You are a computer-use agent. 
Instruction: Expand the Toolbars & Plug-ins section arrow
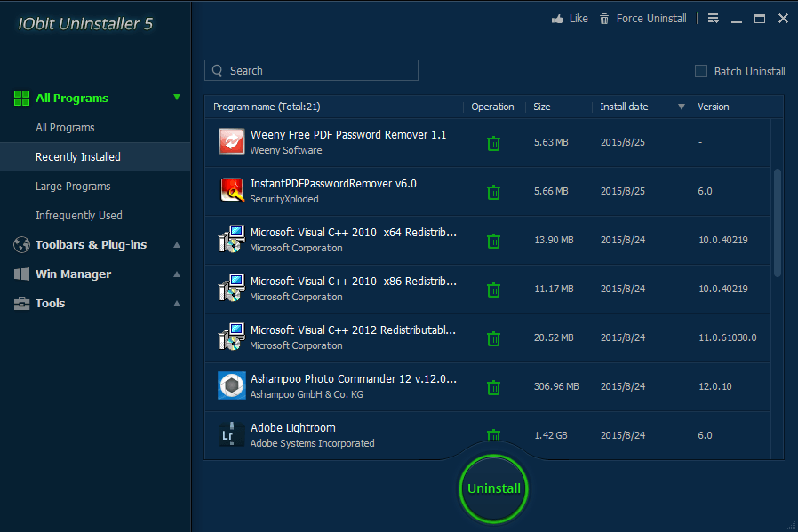(x=177, y=244)
